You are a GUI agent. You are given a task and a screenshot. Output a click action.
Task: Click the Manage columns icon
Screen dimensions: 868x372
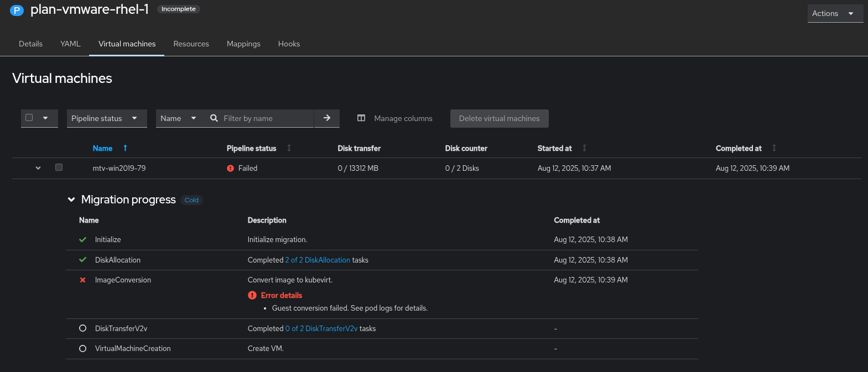click(x=361, y=118)
